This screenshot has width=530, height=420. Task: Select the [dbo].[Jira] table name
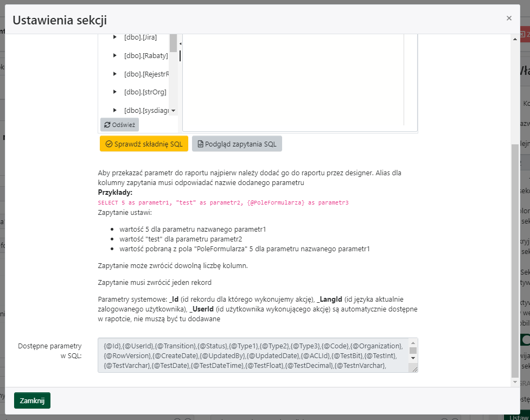(141, 37)
